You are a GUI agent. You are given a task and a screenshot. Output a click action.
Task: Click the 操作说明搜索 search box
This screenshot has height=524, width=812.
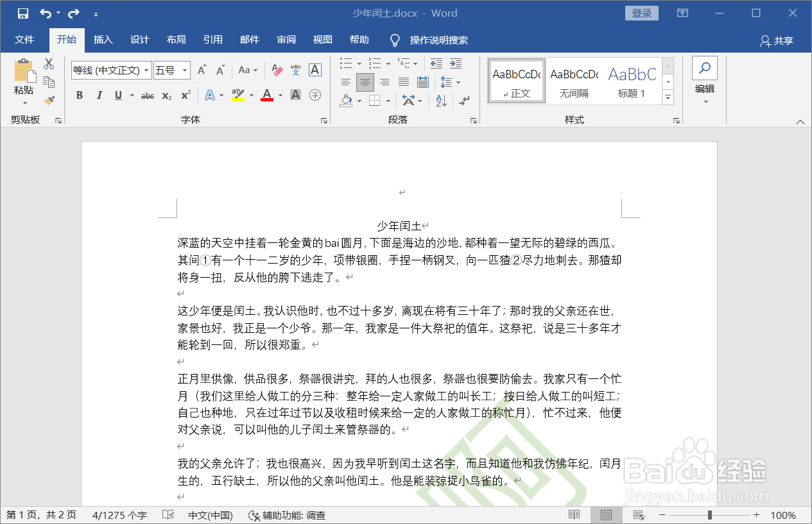click(439, 40)
